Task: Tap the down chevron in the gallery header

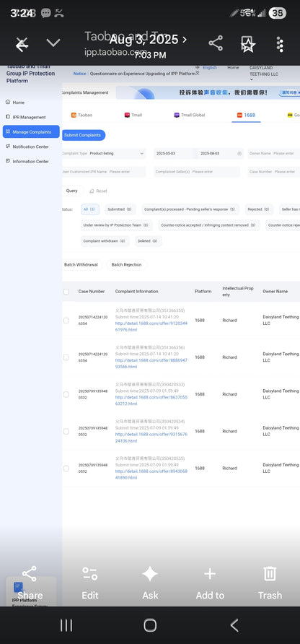Action: tap(53, 43)
